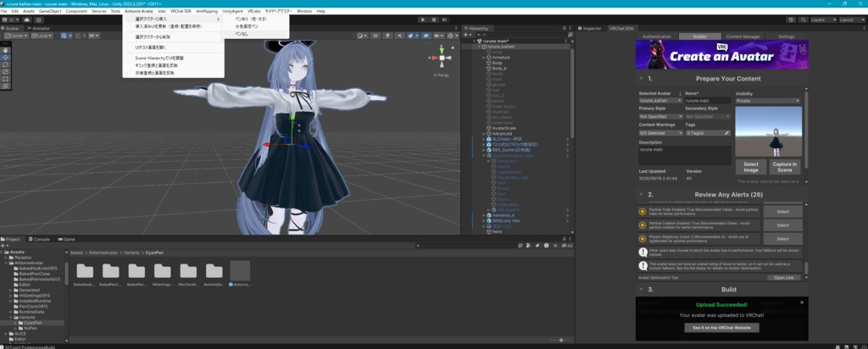Click the Description text box
The height and width of the screenshot is (349, 868).
685,155
